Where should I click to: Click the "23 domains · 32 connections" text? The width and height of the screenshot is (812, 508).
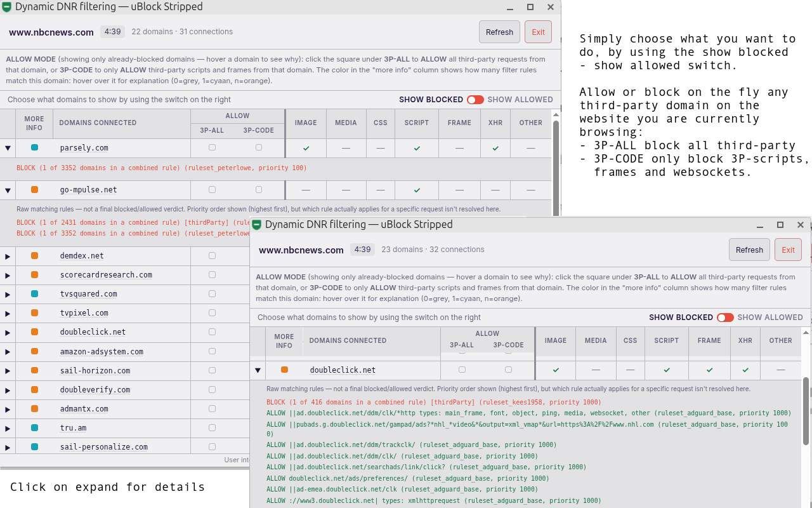point(433,250)
